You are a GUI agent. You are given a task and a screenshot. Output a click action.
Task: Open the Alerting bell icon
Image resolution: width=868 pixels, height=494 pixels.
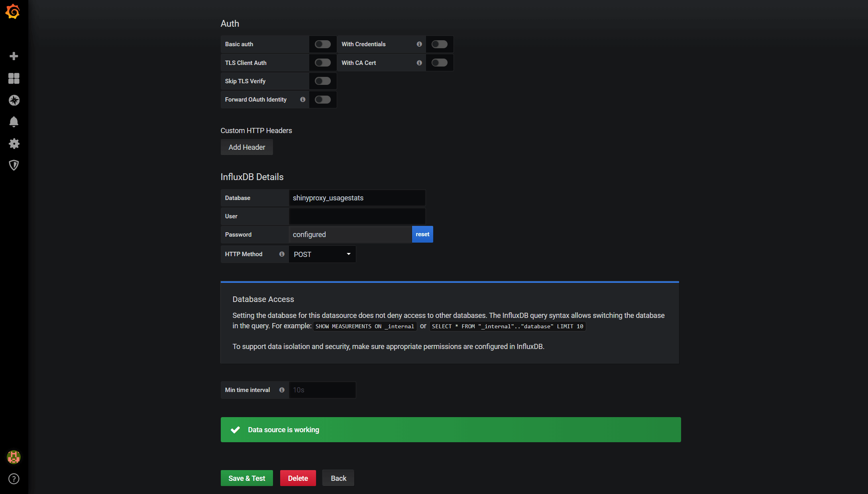tap(14, 122)
